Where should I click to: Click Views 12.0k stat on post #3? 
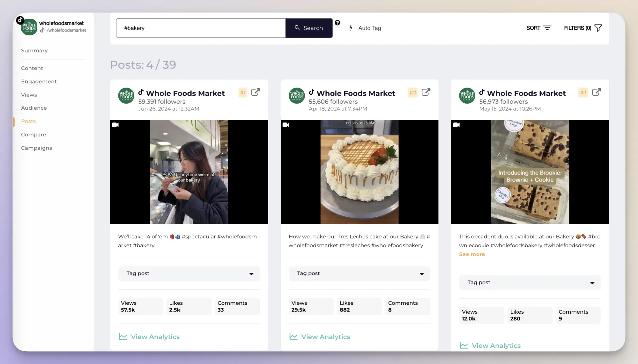tap(482, 315)
